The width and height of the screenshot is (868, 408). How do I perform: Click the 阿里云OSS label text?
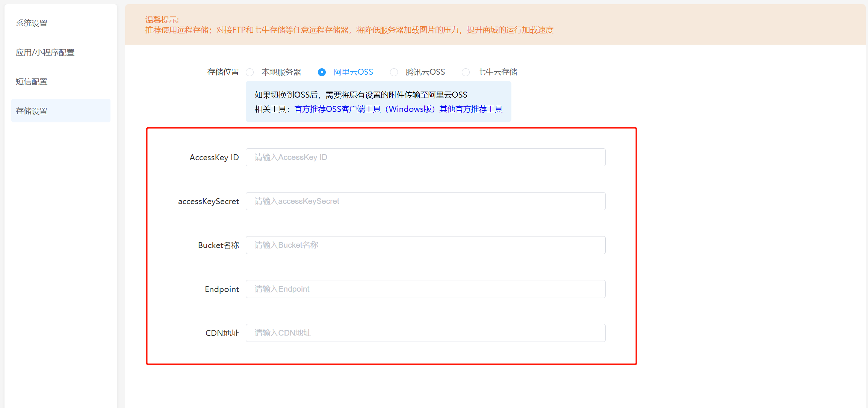pos(353,72)
